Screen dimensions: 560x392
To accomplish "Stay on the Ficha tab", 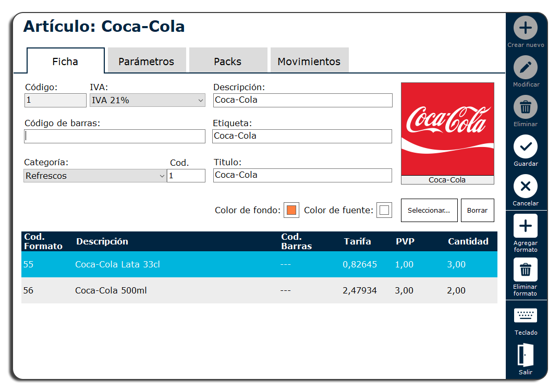I will point(66,62).
